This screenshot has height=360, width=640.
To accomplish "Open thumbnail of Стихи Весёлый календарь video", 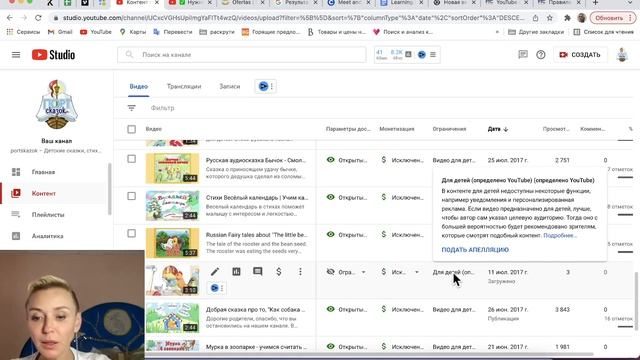I will coord(173,206).
